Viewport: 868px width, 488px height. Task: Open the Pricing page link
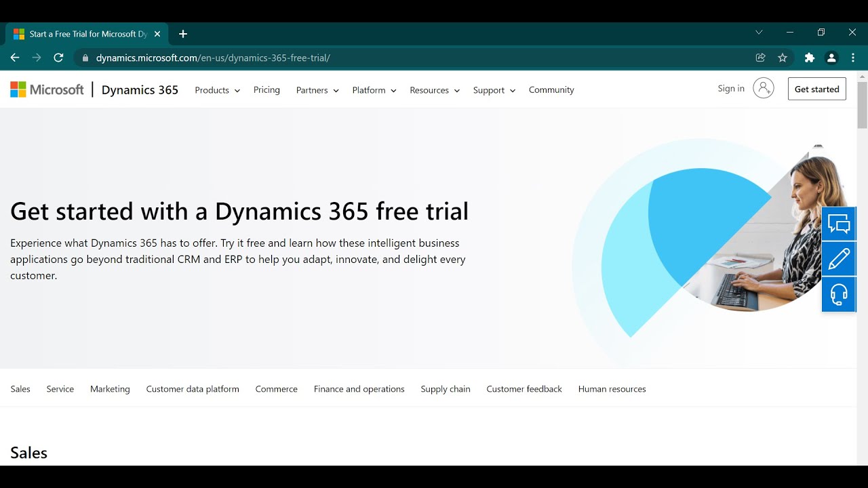pos(267,89)
